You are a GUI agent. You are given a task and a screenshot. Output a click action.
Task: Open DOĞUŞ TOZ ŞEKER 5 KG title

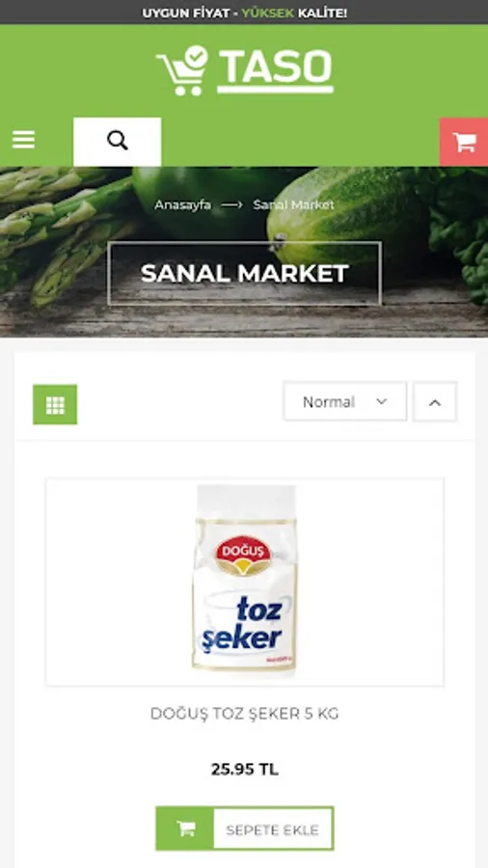tap(245, 714)
